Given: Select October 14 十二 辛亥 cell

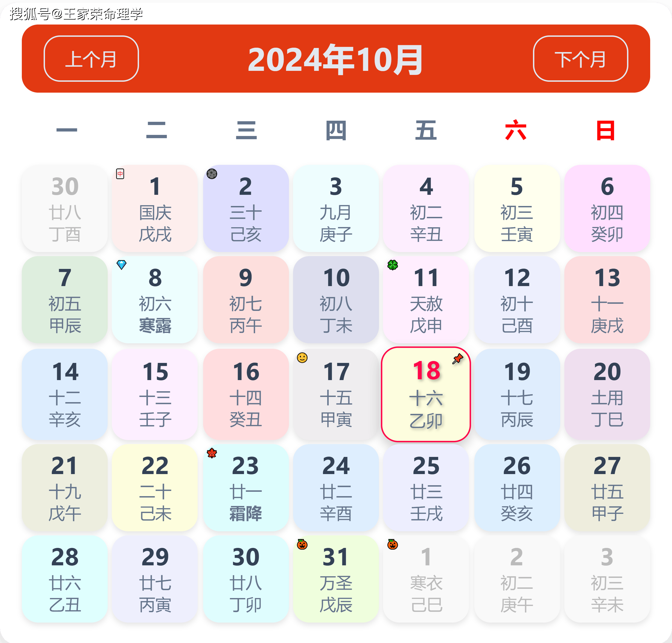Looking at the screenshot, I should coord(65,394).
